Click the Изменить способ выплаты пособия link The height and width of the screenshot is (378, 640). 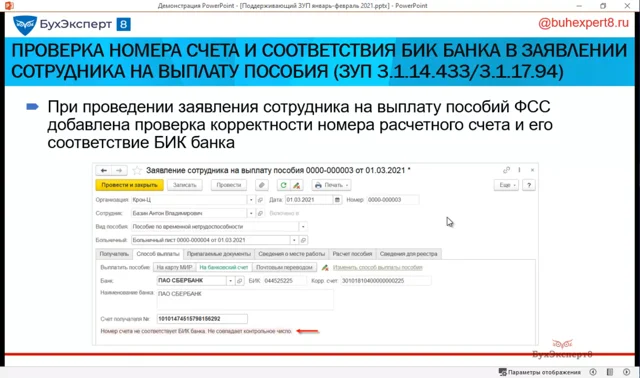pos(378,267)
